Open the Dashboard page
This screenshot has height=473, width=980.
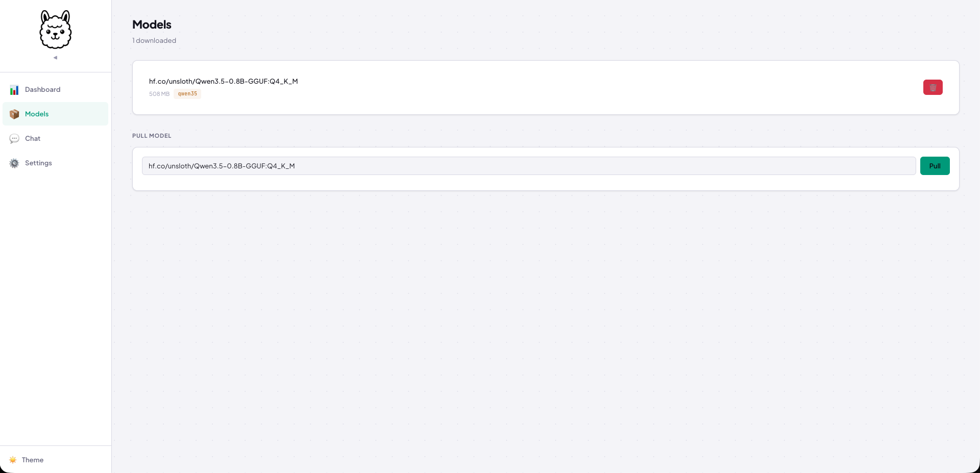[x=55, y=90]
